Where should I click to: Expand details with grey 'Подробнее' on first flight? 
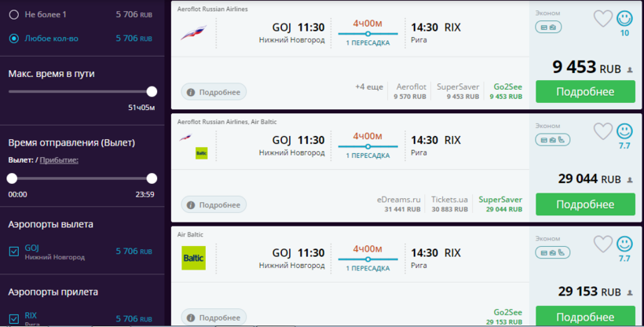(214, 92)
